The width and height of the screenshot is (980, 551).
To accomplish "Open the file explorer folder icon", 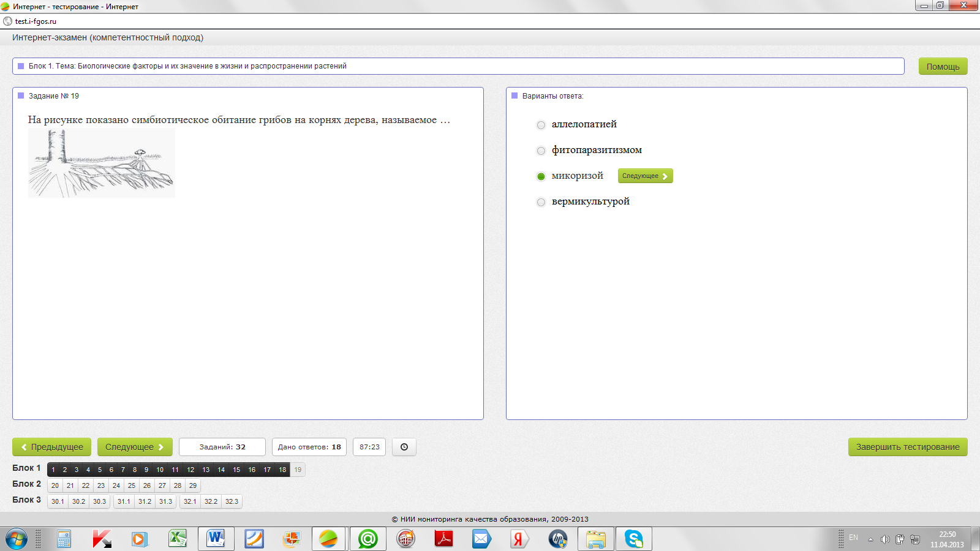I will coord(595,539).
